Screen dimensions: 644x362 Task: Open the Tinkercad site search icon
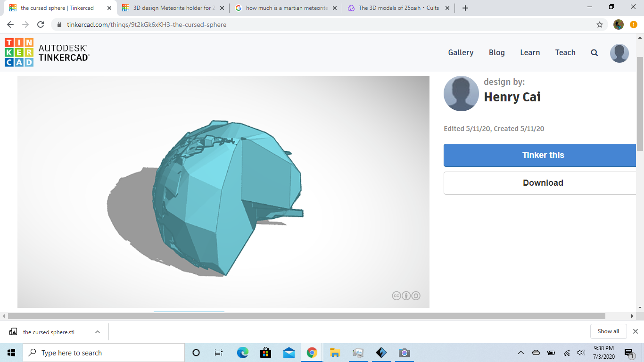click(x=594, y=53)
